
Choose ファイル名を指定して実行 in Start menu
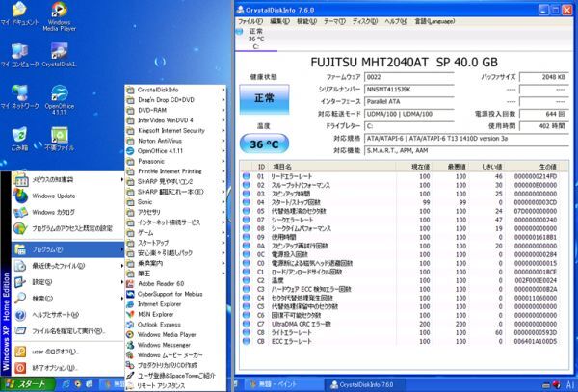68,331
